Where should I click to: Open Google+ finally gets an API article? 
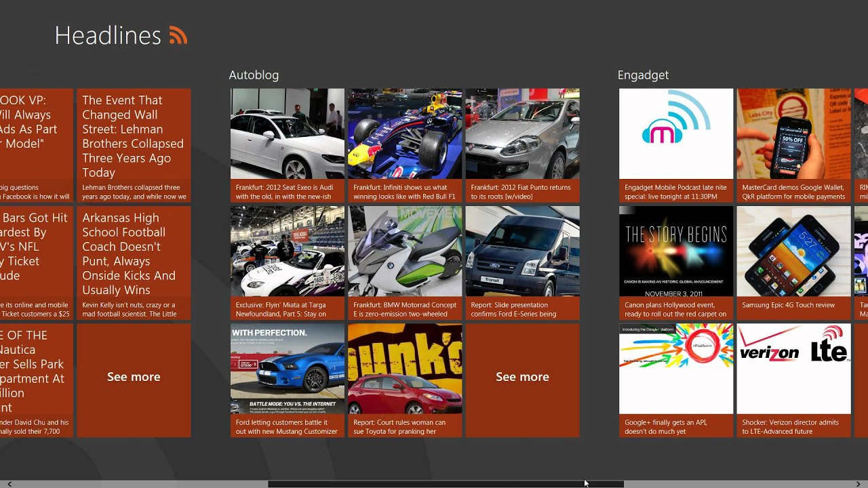676,380
